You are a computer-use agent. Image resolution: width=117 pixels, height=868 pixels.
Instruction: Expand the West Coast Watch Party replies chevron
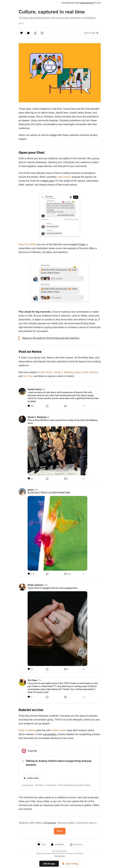click(x=81, y=297)
